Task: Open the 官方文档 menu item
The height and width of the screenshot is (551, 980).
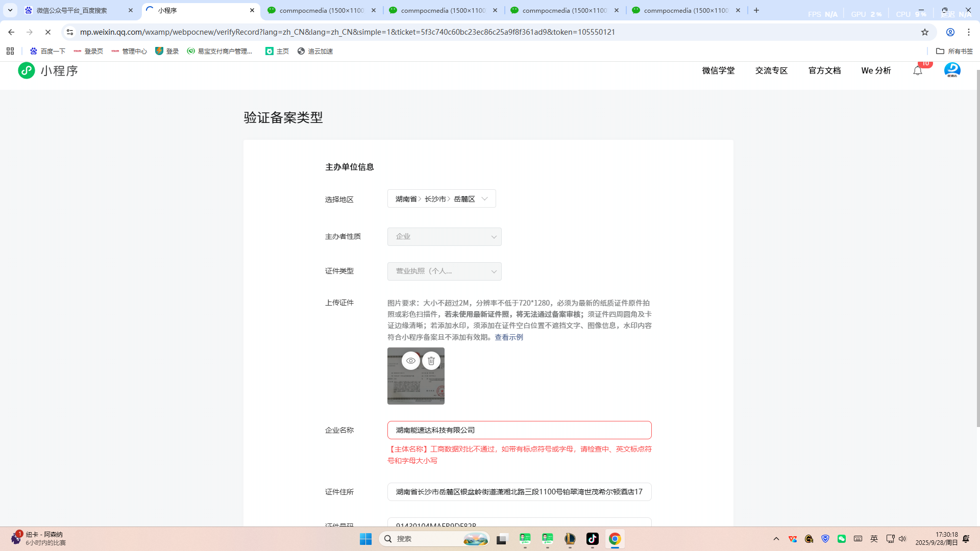Action: point(824,70)
